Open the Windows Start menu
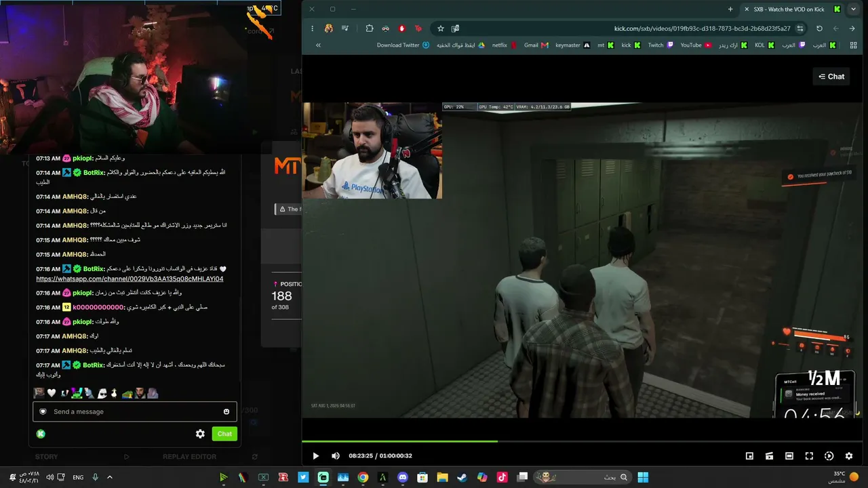 (643, 477)
